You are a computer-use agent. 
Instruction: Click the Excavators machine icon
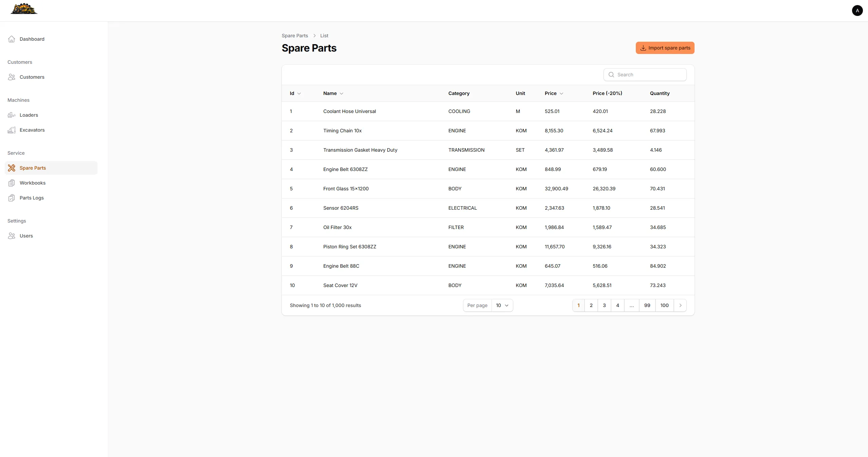12,130
